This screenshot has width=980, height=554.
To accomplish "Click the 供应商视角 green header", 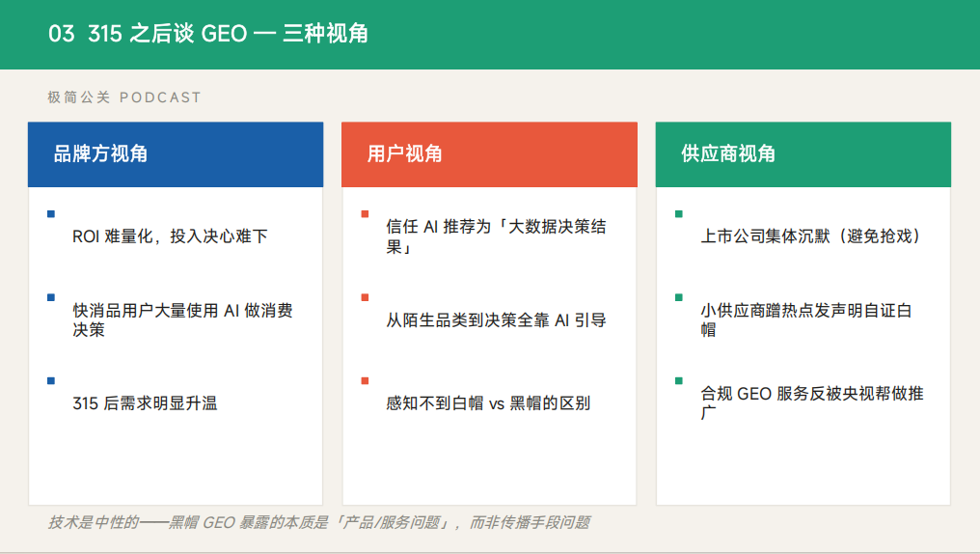I will [803, 154].
